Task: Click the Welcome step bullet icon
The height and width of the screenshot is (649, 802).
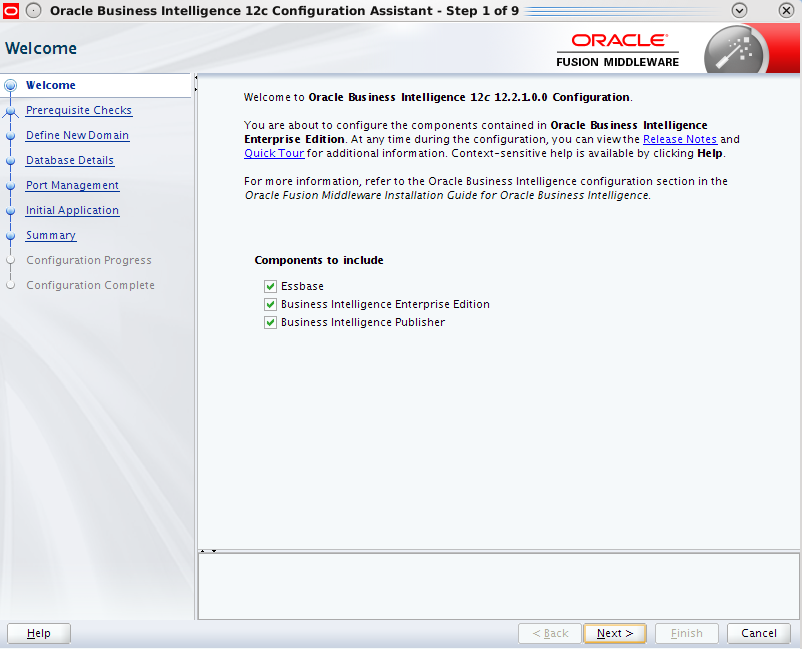Action: point(11,85)
